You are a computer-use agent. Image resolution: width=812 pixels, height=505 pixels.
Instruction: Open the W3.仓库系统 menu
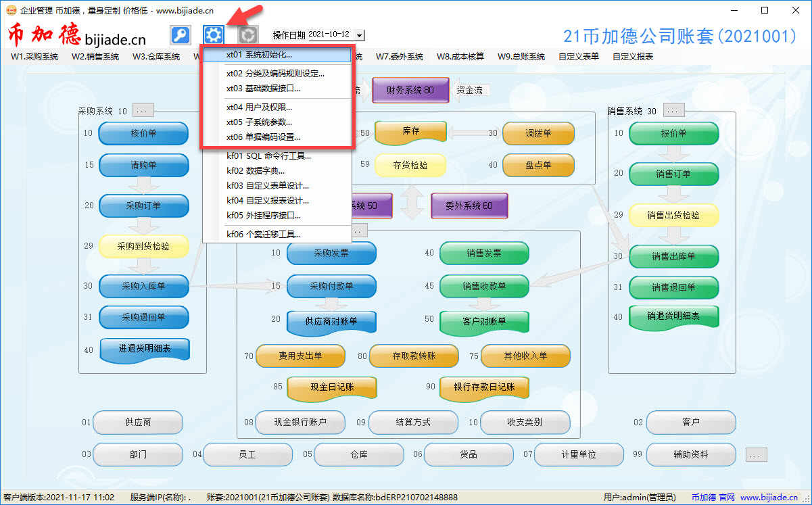point(156,57)
